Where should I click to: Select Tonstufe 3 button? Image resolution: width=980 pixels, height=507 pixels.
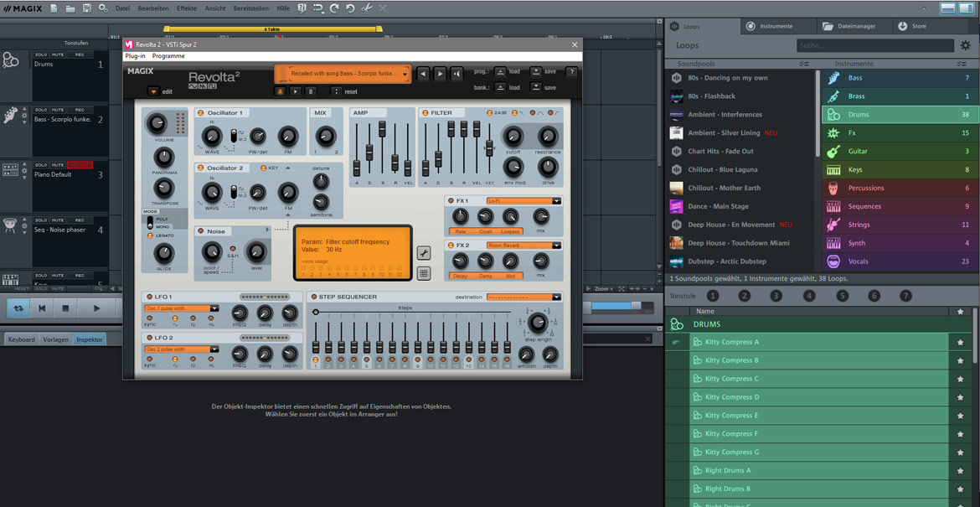click(776, 296)
